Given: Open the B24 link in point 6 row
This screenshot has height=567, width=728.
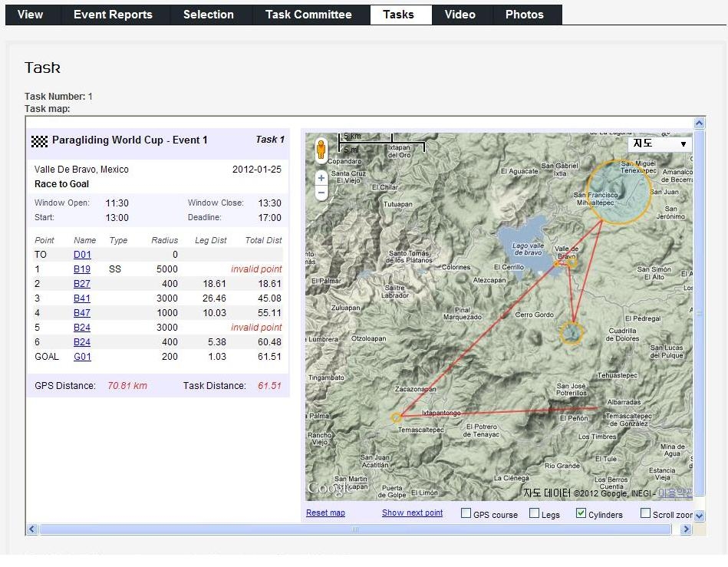Looking at the screenshot, I should click(82, 342).
